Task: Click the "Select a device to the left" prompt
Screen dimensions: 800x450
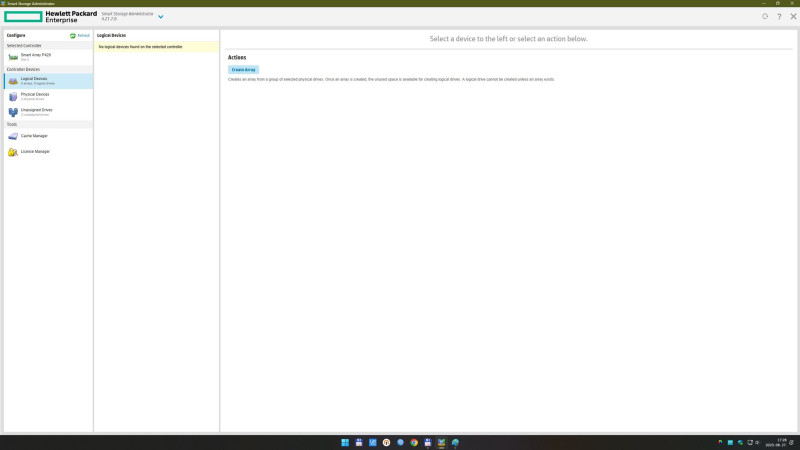Action: pyautogui.click(x=508, y=39)
